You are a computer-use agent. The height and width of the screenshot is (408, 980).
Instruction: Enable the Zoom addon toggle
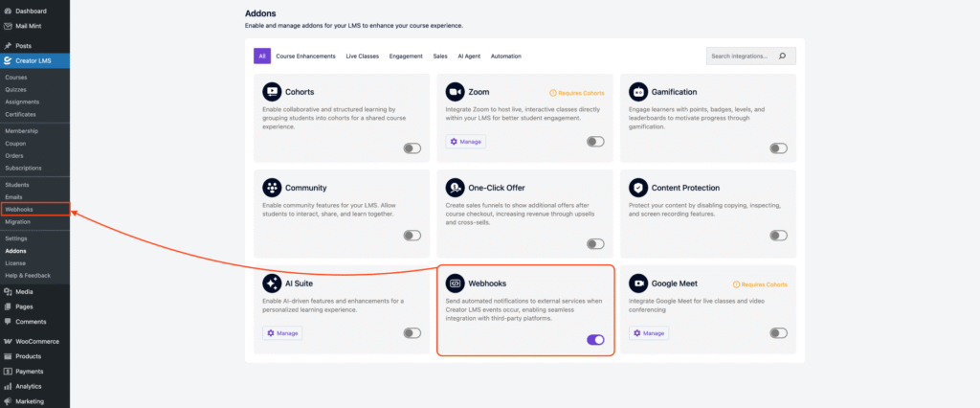tap(595, 142)
